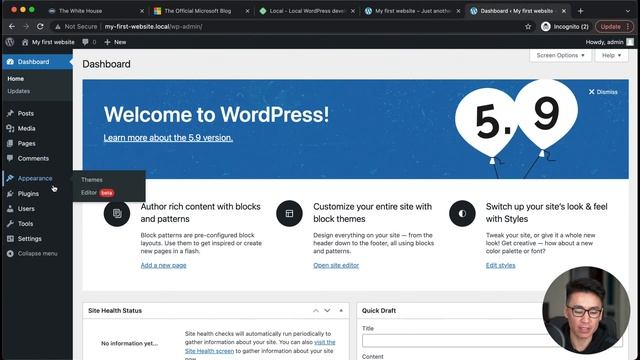
Task: Move Site Health Status widget down
Action: coord(327,311)
